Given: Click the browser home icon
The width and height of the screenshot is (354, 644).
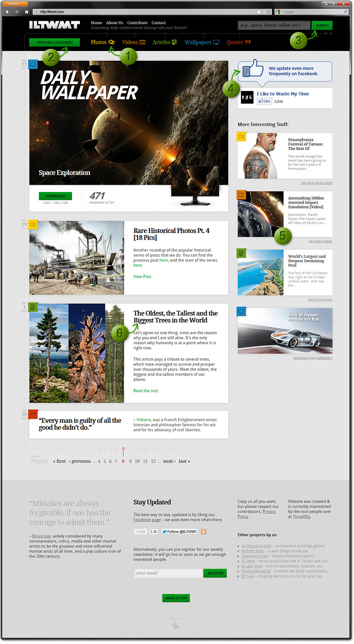Looking at the screenshot, I should (27, 12).
